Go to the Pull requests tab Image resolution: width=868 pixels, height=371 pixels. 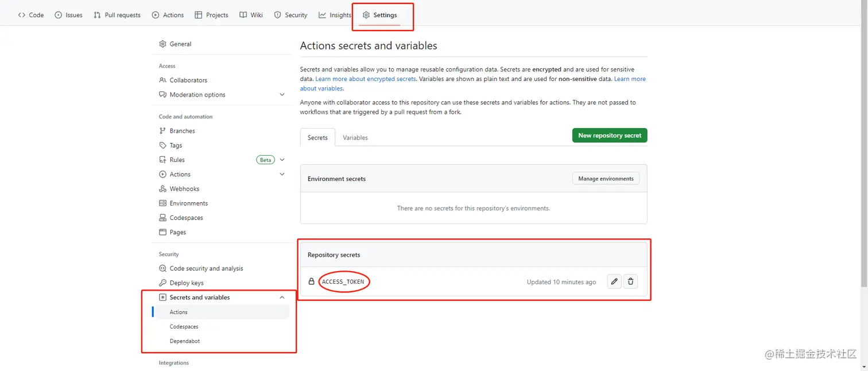tap(117, 15)
